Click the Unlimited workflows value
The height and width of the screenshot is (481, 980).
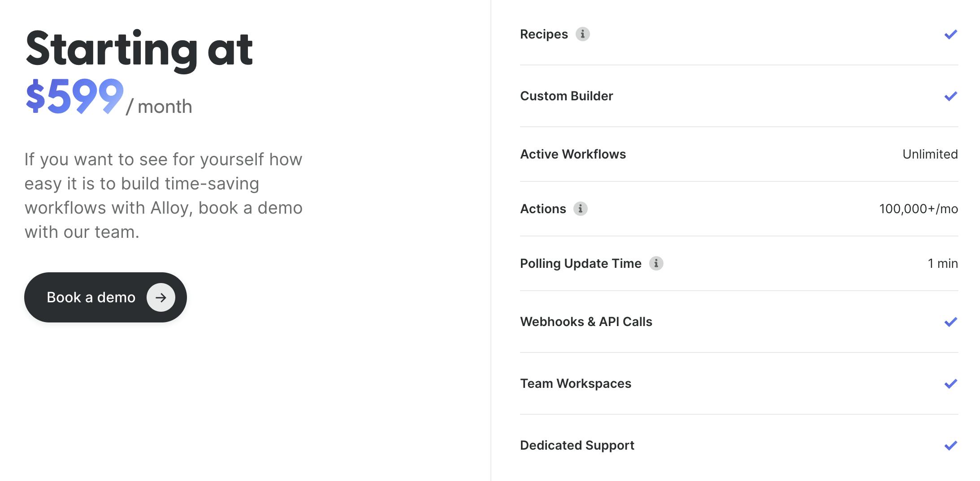click(x=930, y=155)
